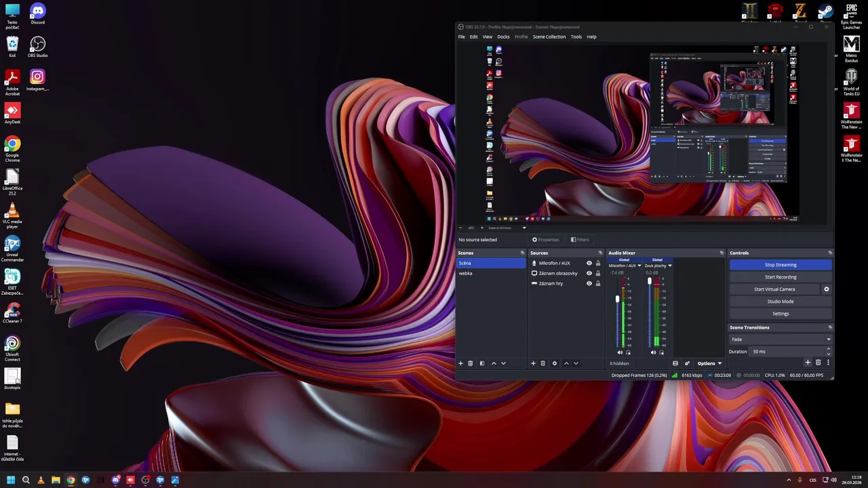Image resolution: width=868 pixels, height=488 pixels.
Task: Hide the Záznam hry source
Action: tap(589, 283)
